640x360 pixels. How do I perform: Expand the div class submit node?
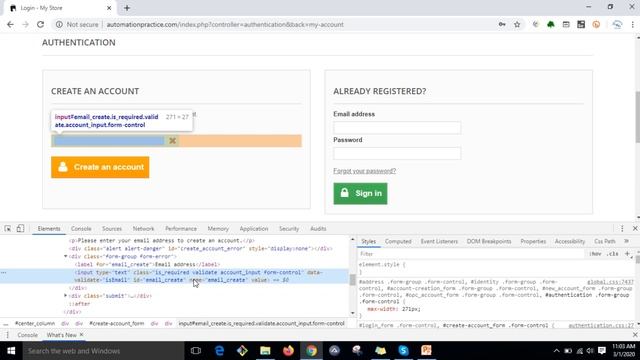[x=66, y=296]
